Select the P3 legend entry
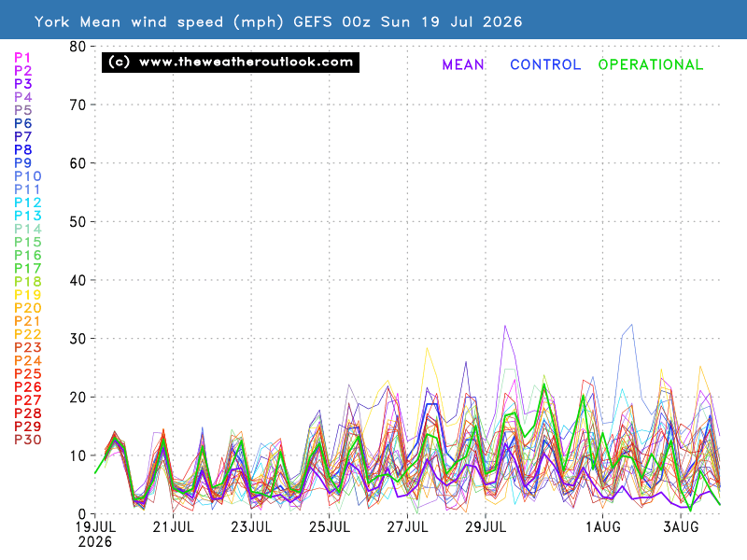This screenshot has height=560, width=747. tap(22, 84)
